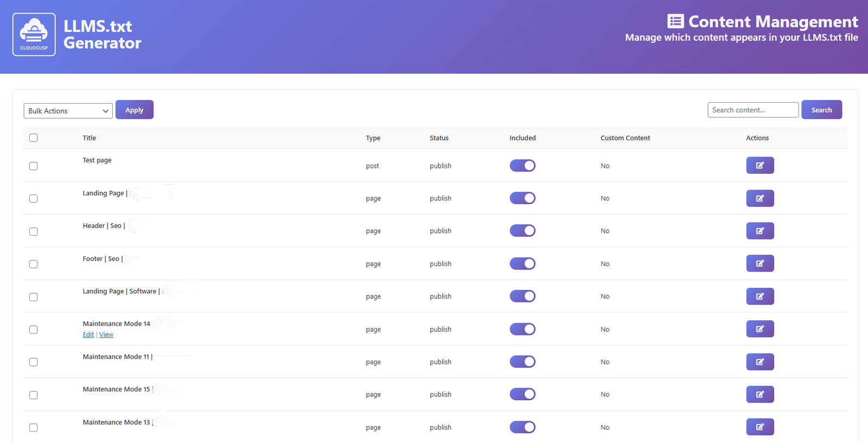Click edit icon for Maintenance Mode 14

tap(759, 329)
